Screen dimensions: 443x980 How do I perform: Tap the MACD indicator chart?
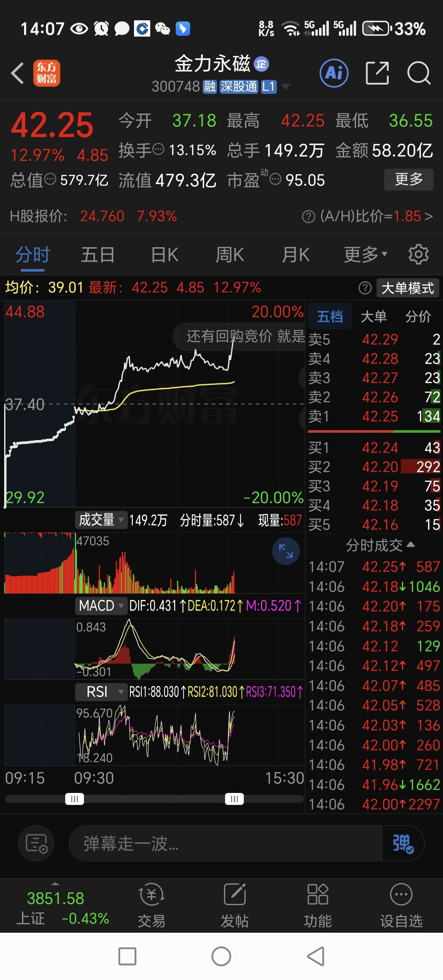click(x=154, y=649)
